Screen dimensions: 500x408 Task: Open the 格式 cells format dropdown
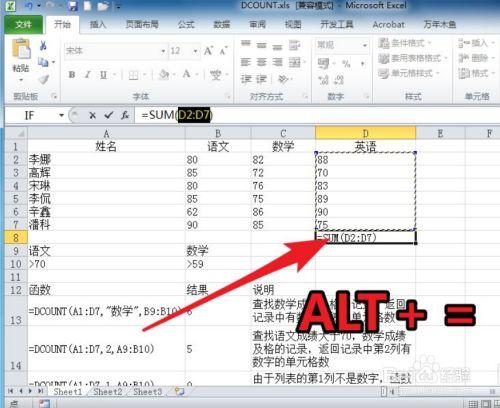pos(476,73)
